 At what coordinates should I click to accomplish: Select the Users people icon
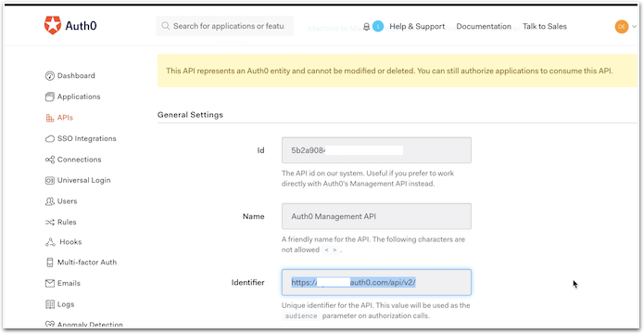[x=50, y=201]
